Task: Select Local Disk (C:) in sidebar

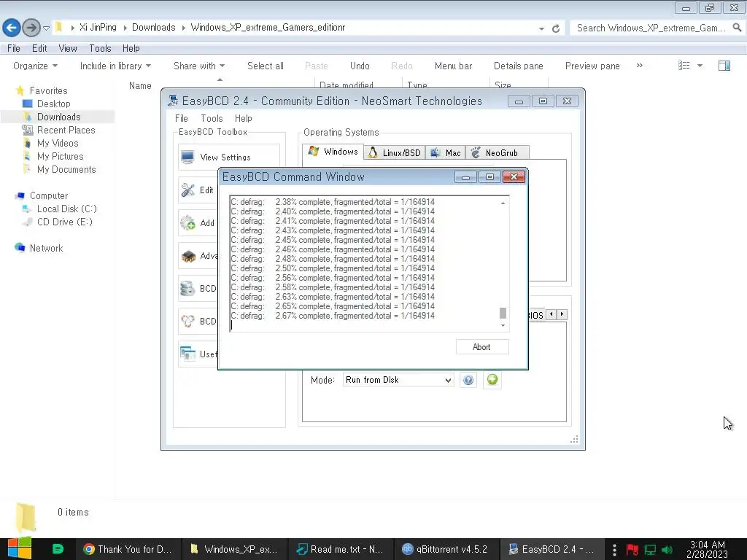Action: [66, 209]
